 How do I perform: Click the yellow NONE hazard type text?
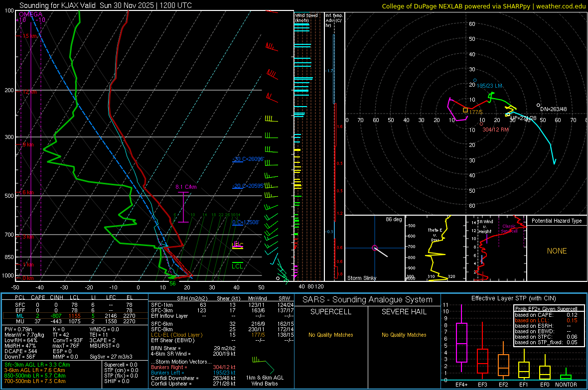point(557,251)
